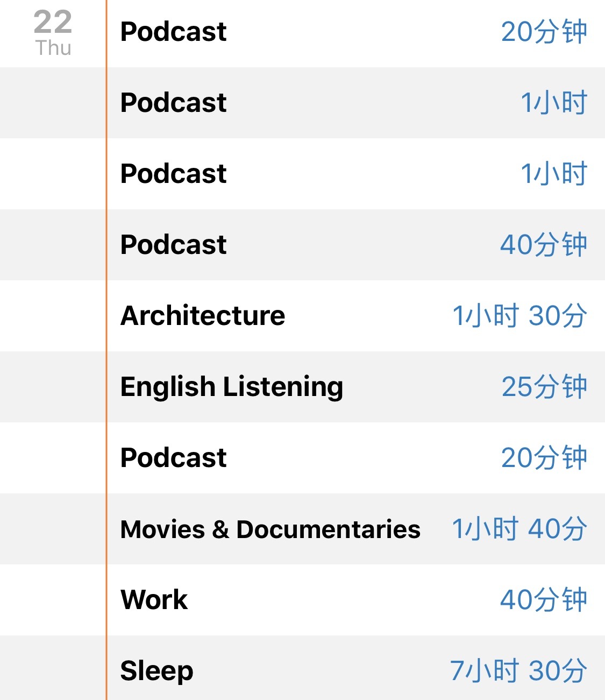Open the Sleep entry
The image size is (605, 700).
[x=156, y=670]
